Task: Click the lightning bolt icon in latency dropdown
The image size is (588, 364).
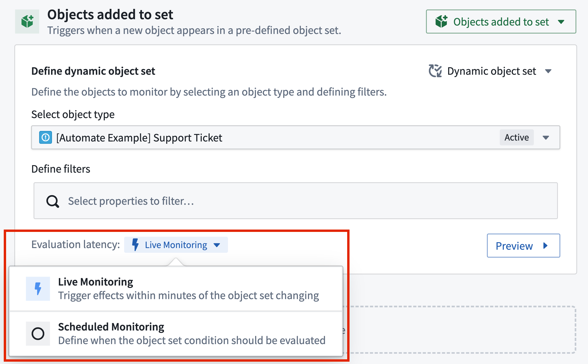Action: (x=136, y=245)
